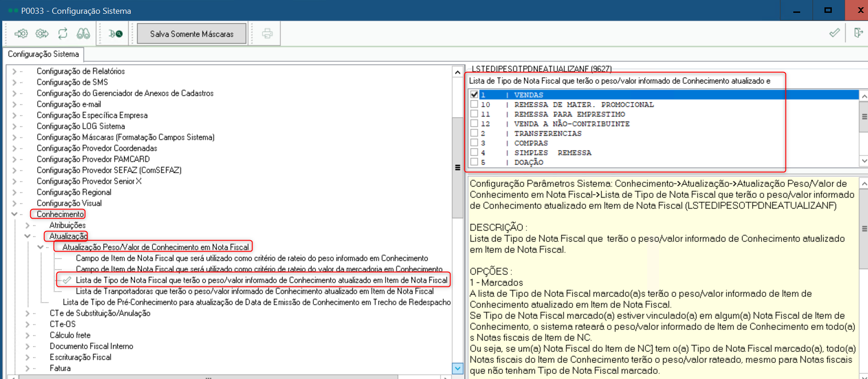Screen dimensions: 868x379
Task: Collapse Atualização Peso/Valor de Conhecimento node
Action: pyautogui.click(x=40, y=247)
